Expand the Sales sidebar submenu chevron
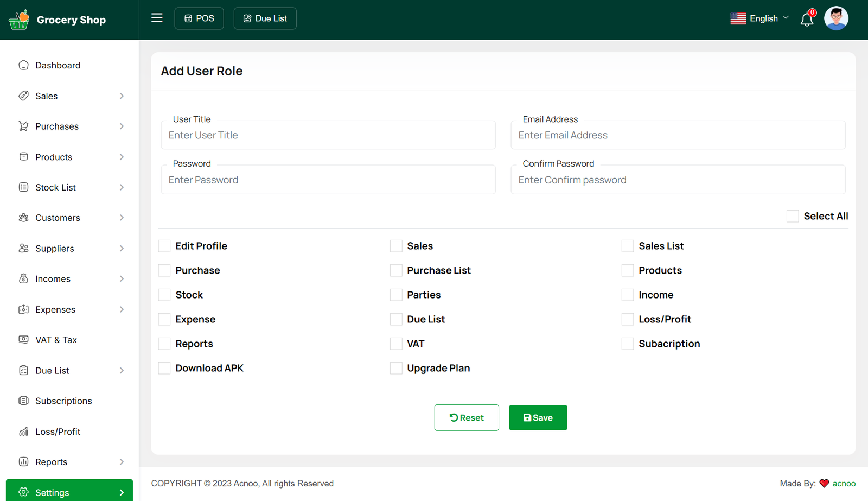Image resolution: width=868 pixels, height=501 pixels. click(x=122, y=96)
